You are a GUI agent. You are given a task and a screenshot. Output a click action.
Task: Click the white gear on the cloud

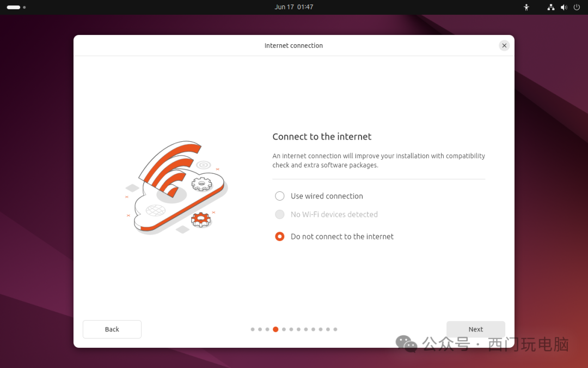click(x=201, y=184)
